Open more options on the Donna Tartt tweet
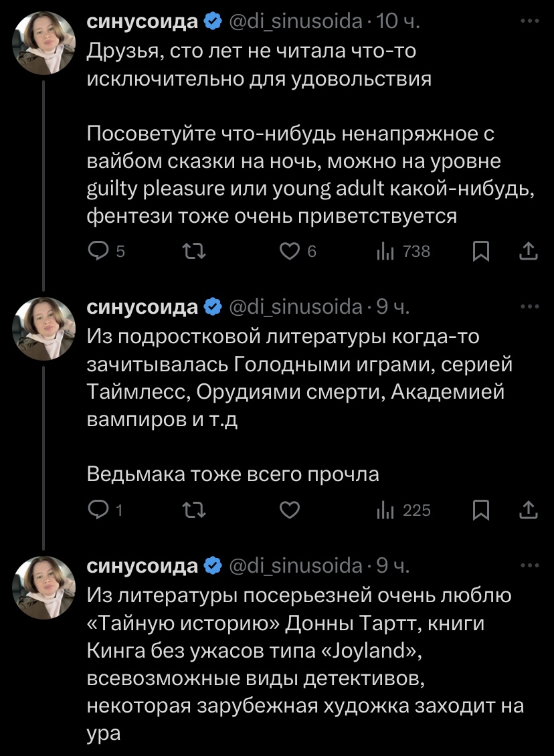This screenshot has height=756, width=554. (529, 565)
